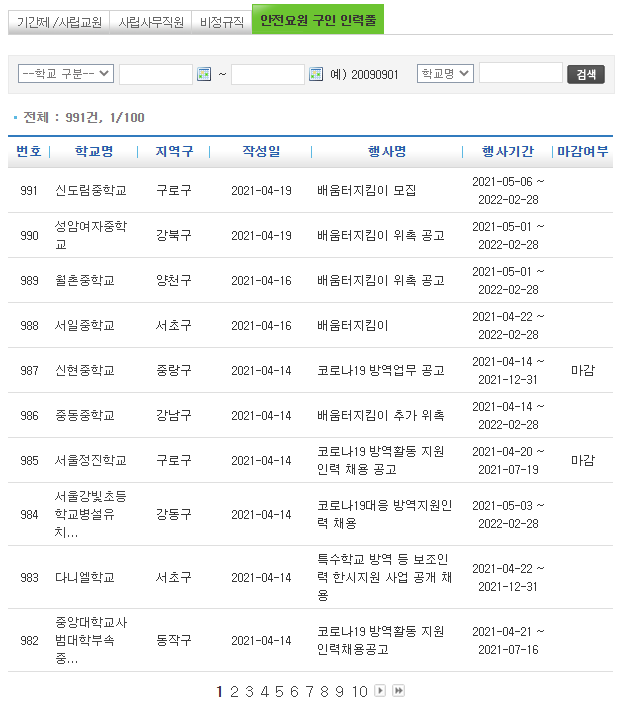Switch to 사립사무직원 tab
Image resolution: width=642 pixels, height=705 pixels.
(x=151, y=22)
